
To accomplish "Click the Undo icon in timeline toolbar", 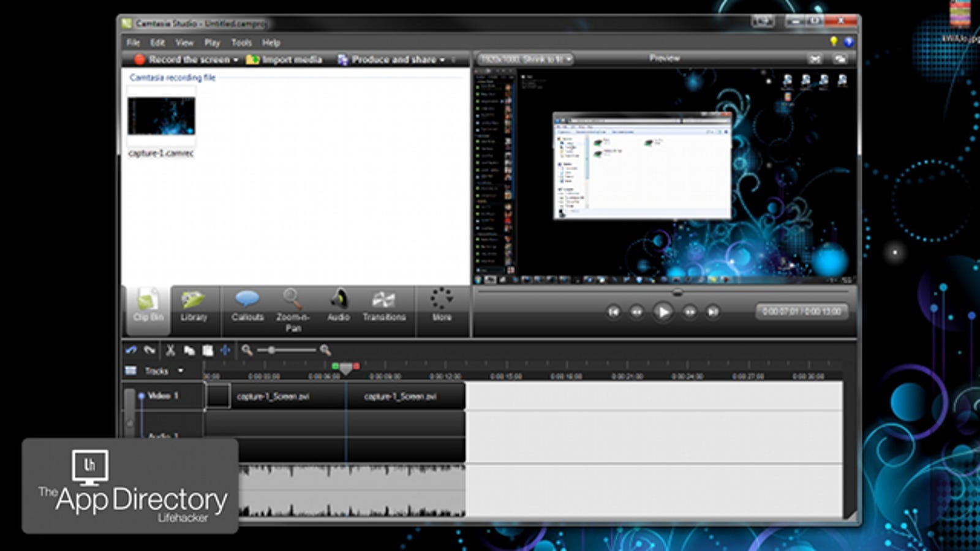I will pyautogui.click(x=131, y=350).
